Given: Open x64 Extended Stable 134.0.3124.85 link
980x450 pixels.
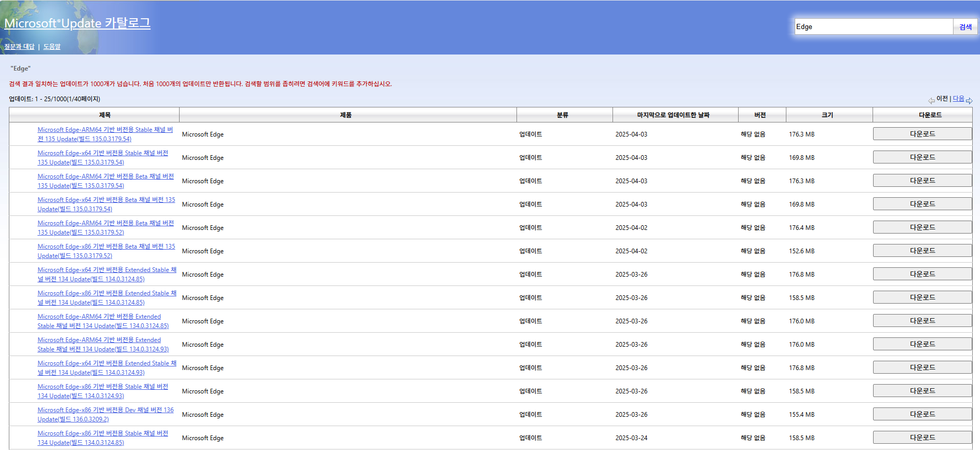Looking at the screenshot, I should [107, 275].
